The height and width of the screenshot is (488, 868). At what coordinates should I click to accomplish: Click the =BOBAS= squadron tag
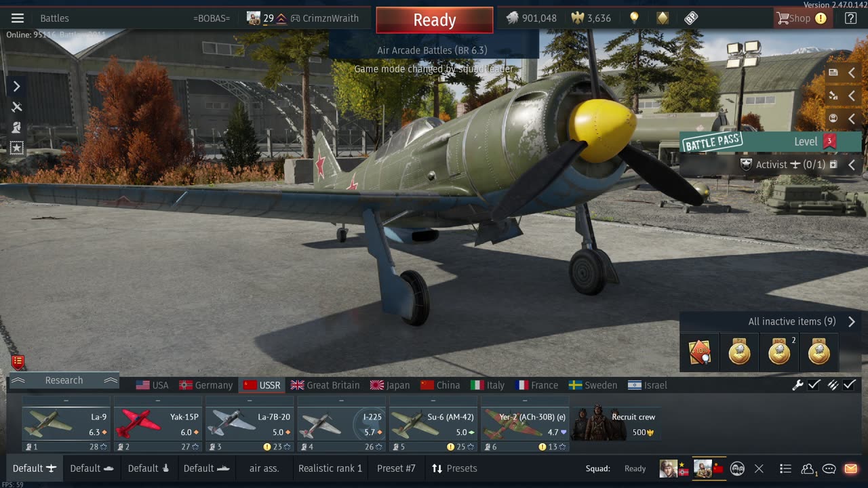[212, 18]
